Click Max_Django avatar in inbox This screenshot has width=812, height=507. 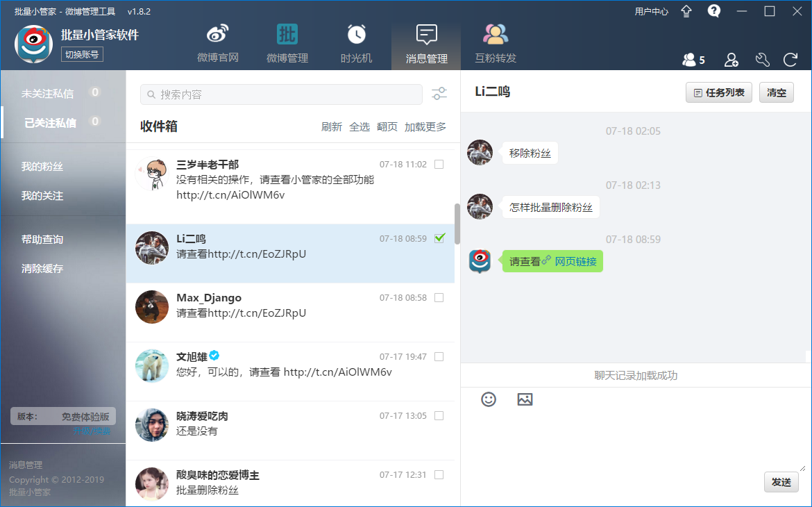tap(152, 307)
